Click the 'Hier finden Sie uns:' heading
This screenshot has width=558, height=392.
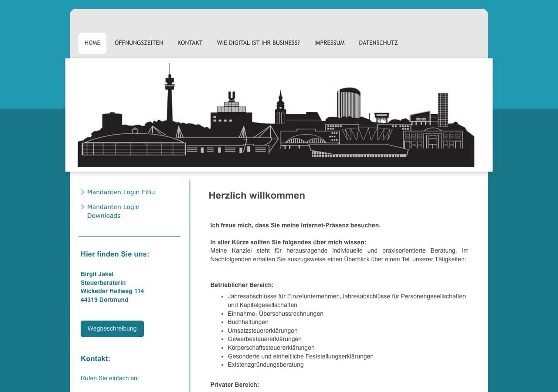pyautogui.click(x=115, y=254)
